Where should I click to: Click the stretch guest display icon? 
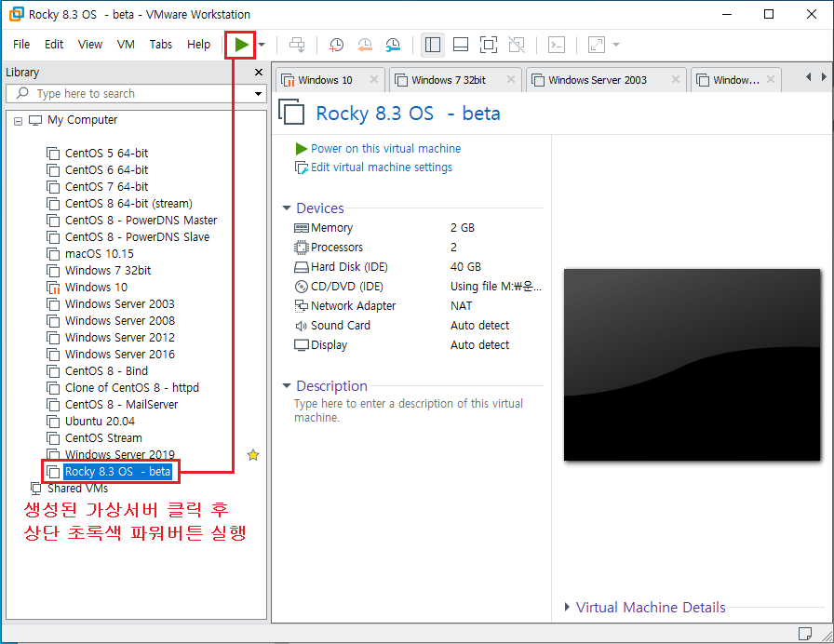pos(597,45)
